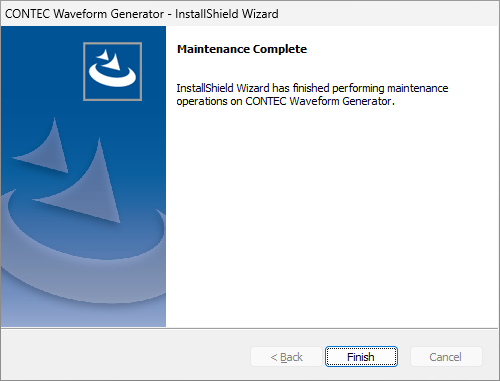Viewport: 500px width, 381px height.
Task: Click the disabled Cancel button
Action: point(446,357)
